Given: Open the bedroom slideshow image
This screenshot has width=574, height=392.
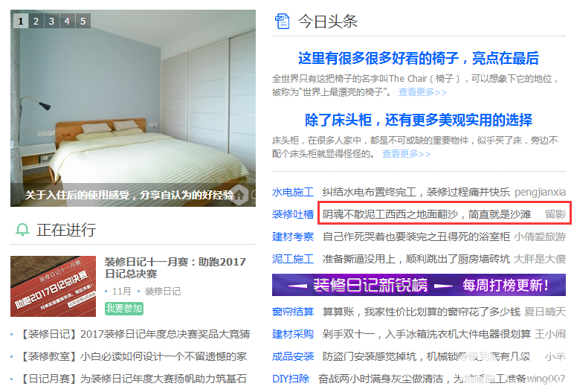Looking at the screenshot, I should coord(133,108).
